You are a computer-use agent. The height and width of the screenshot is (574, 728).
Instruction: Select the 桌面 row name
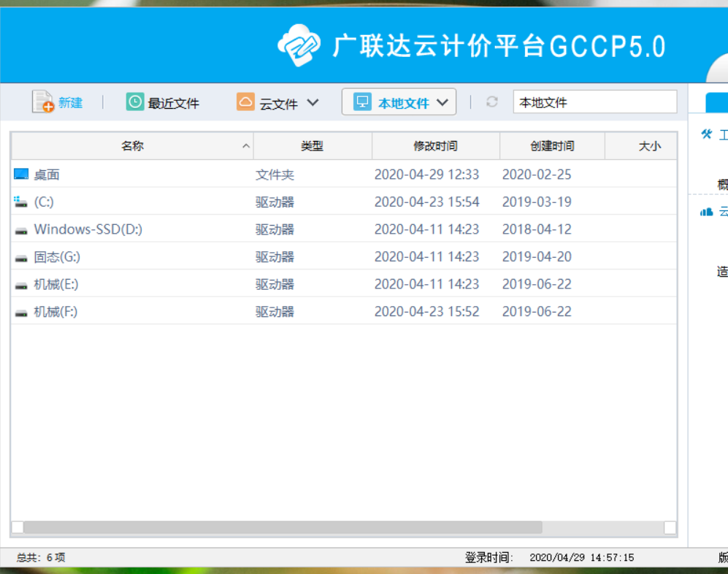click(47, 175)
